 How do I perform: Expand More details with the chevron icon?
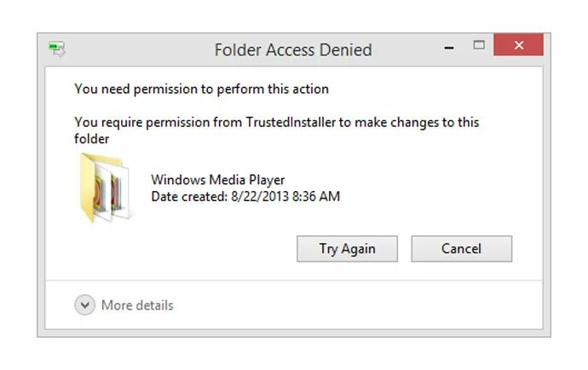pyautogui.click(x=84, y=305)
